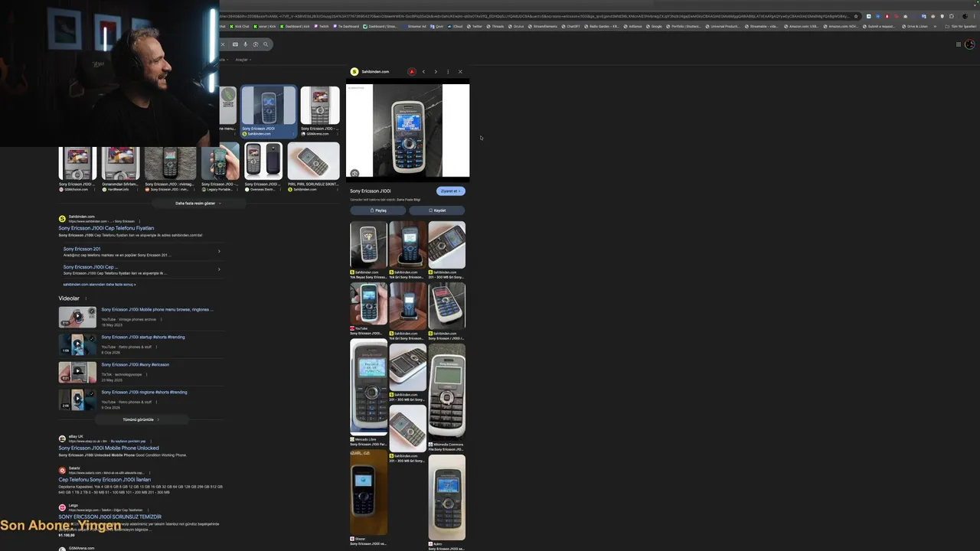Open the Sahibinden.com source in preview header
Screen dimensions: 980x551
[x=370, y=72]
